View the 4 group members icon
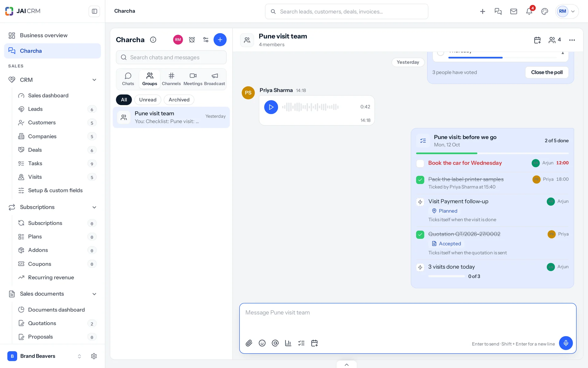The image size is (588, 368). pyautogui.click(x=555, y=40)
